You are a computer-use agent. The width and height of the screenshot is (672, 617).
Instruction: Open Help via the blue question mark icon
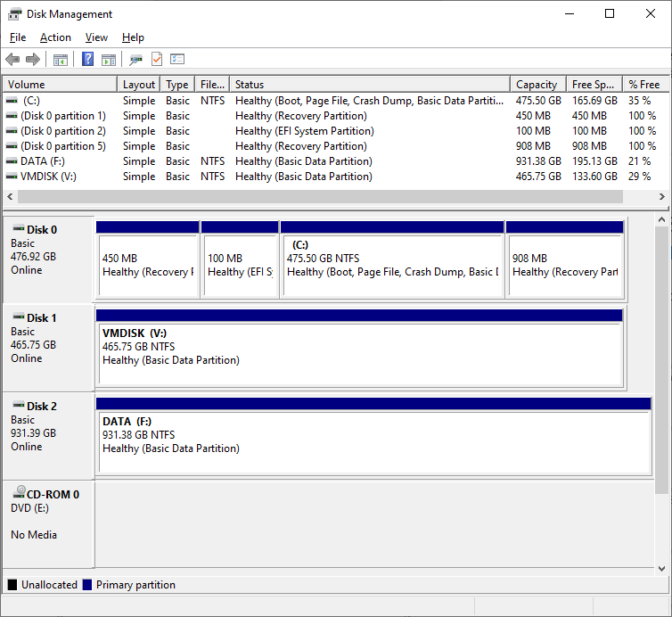tap(88, 59)
